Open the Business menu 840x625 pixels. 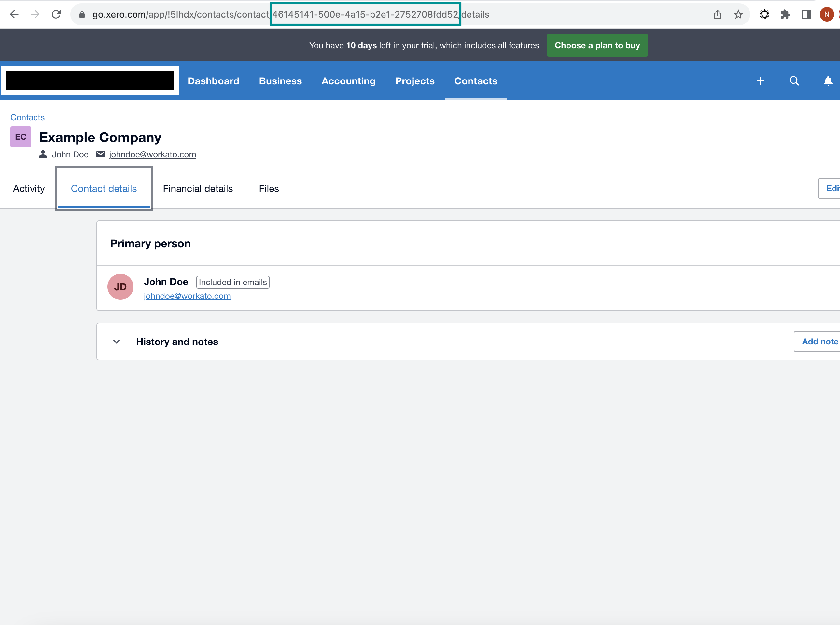pyautogui.click(x=280, y=81)
